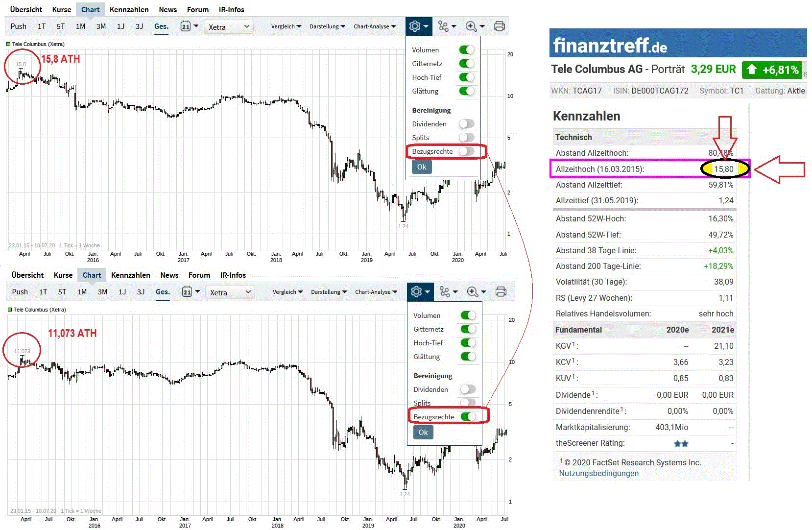This screenshot has height=530, width=812.
Task: Disable Bezugsrechte switch in the lower settings panel
Action: pyautogui.click(x=468, y=417)
